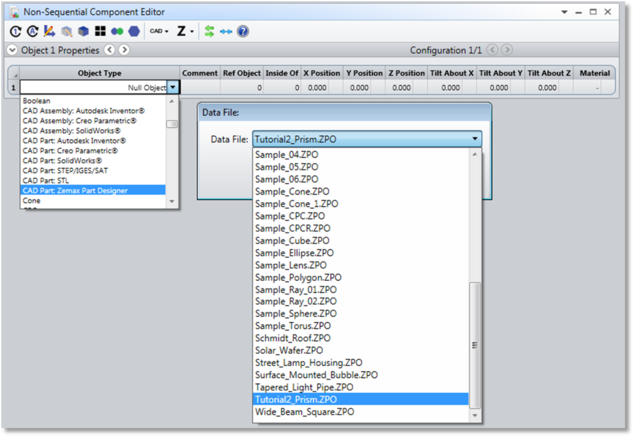Open help with the blue question mark
Image resolution: width=634 pixels, height=437 pixels.
click(242, 31)
